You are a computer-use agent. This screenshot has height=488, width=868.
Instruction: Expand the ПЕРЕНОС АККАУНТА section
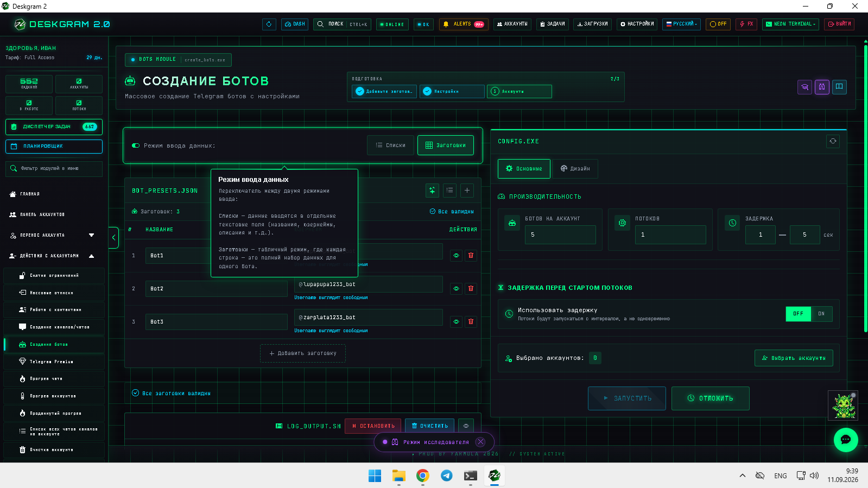tap(52, 236)
